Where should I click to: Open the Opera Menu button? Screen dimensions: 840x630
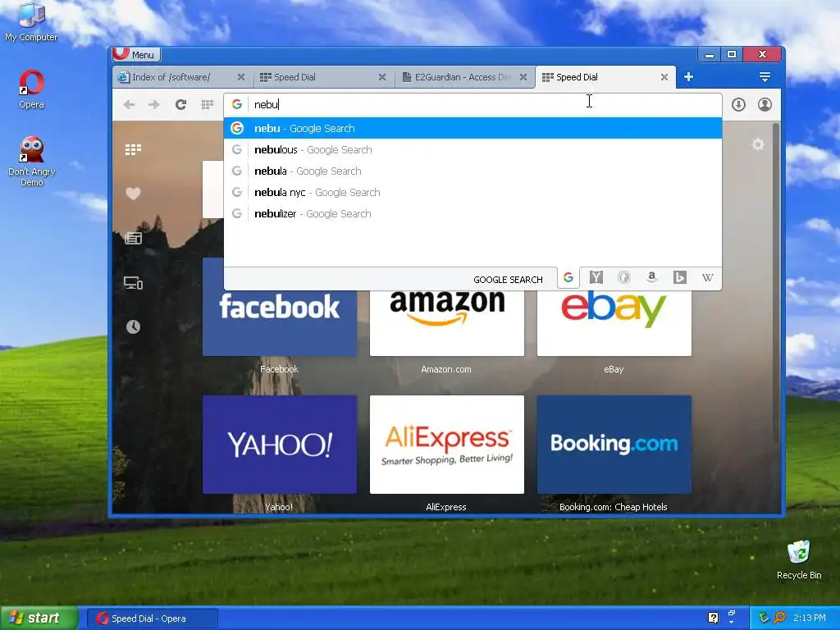pos(137,54)
